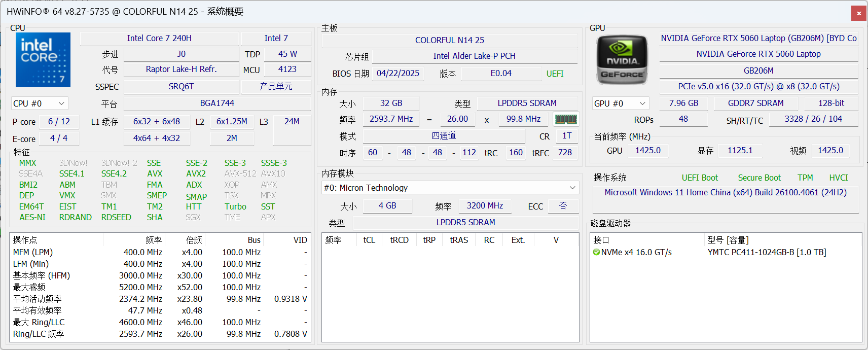Close the HWiNFO system summary window
The image size is (868, 350).
(859, 13)
